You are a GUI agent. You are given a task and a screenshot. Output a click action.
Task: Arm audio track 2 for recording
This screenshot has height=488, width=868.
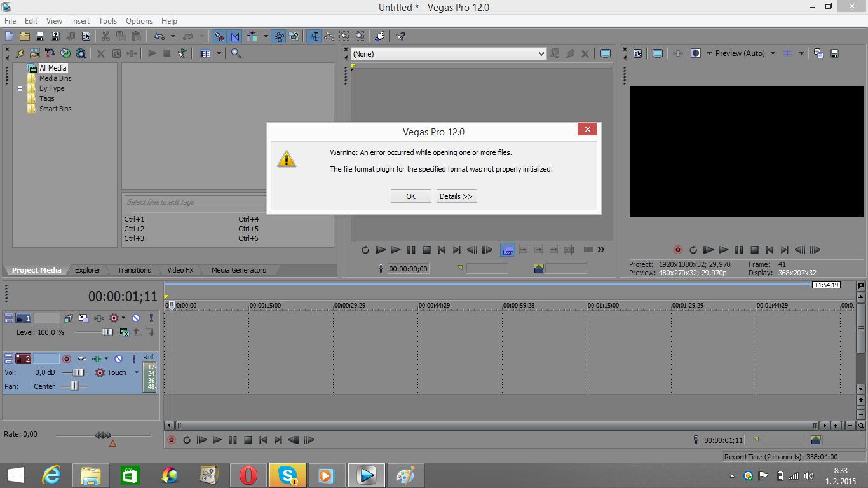(66, 359)
